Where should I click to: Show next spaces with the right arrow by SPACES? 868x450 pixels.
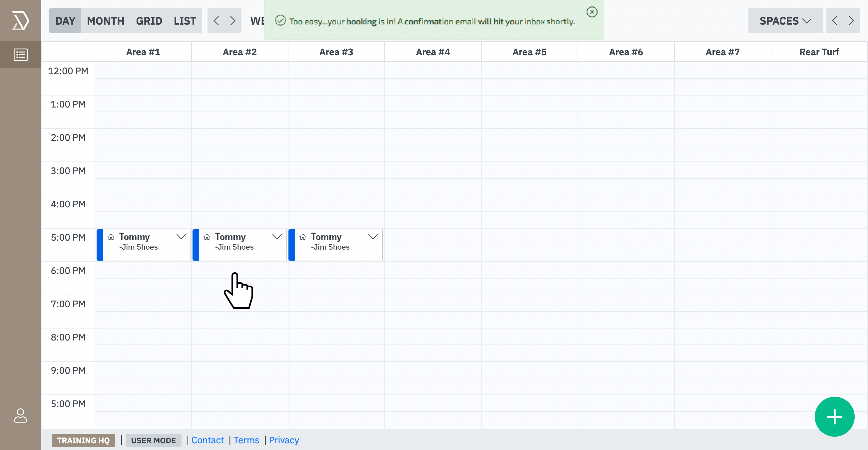[x=851, y=21]
